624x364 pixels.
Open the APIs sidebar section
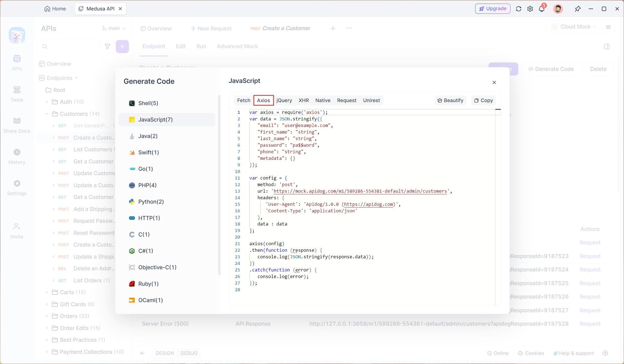coord(17,63)
